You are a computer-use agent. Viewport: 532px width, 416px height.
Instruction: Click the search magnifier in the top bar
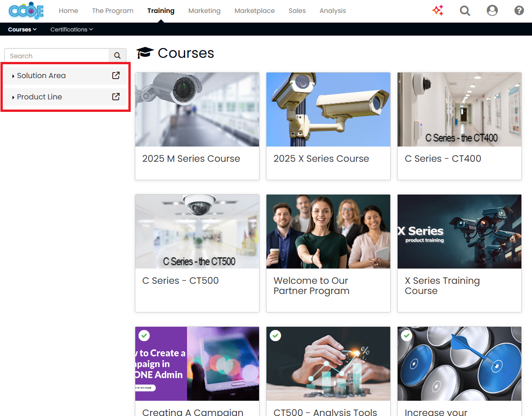(465, 10)
